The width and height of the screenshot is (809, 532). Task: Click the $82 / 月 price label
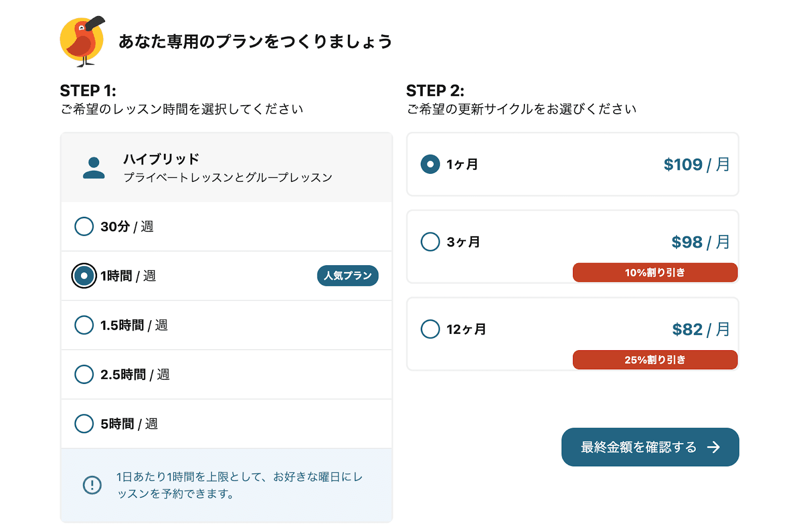tap(701, 329)
